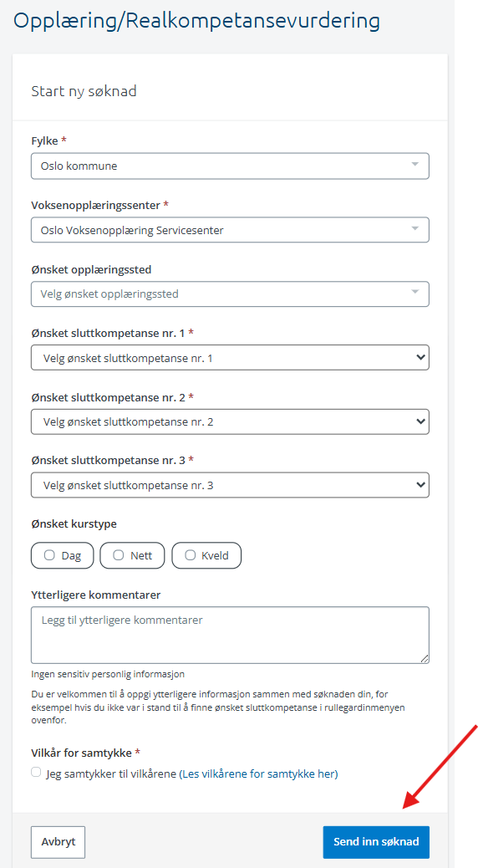Image resolution: width=478 pixels, height=868 pixels.
Task: Click the Avbryt button
Action: [58, 842]
